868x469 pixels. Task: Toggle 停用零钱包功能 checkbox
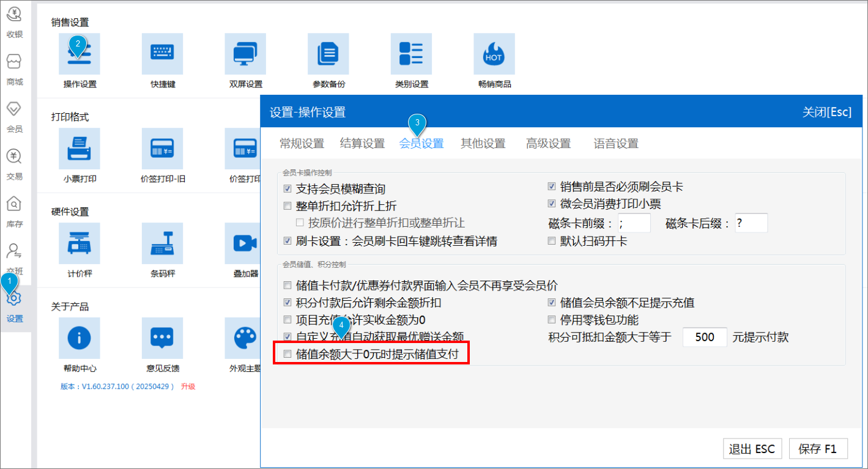(552, 319)
